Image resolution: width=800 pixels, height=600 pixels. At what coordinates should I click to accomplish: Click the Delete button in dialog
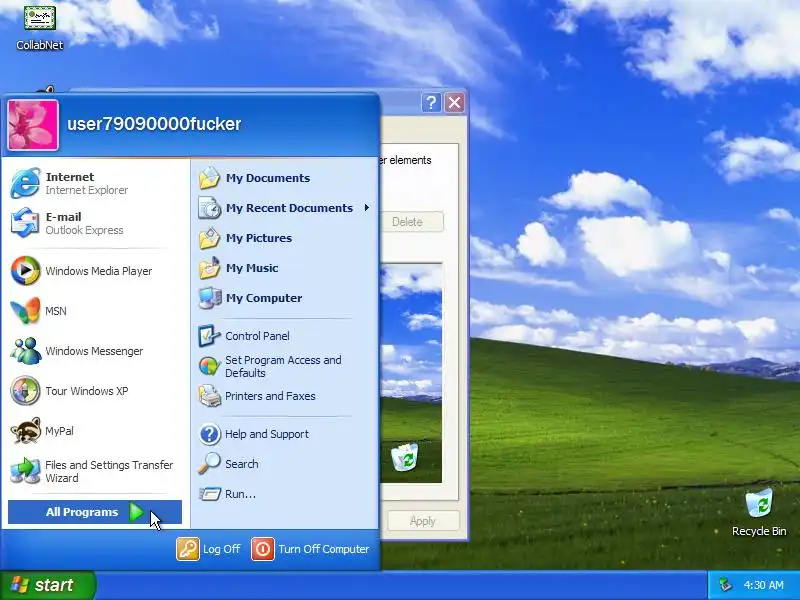click(410, 222)
